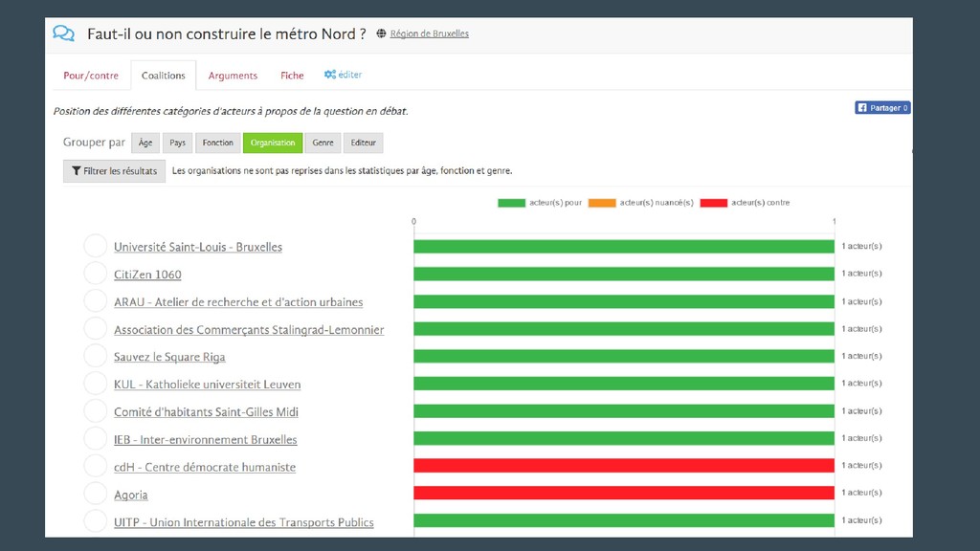Click 'acteur(s) contre' legend label
980x551 pixels.
[x=761, y=203]
